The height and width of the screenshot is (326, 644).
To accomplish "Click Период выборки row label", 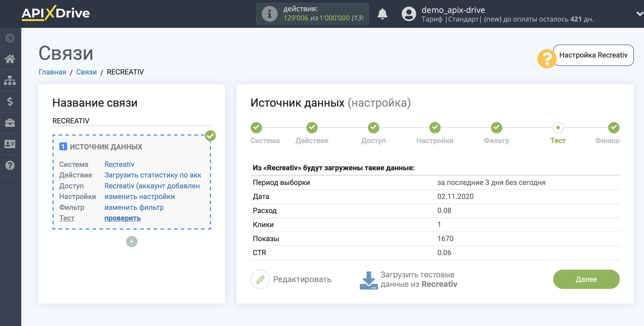I will [281, 182].
